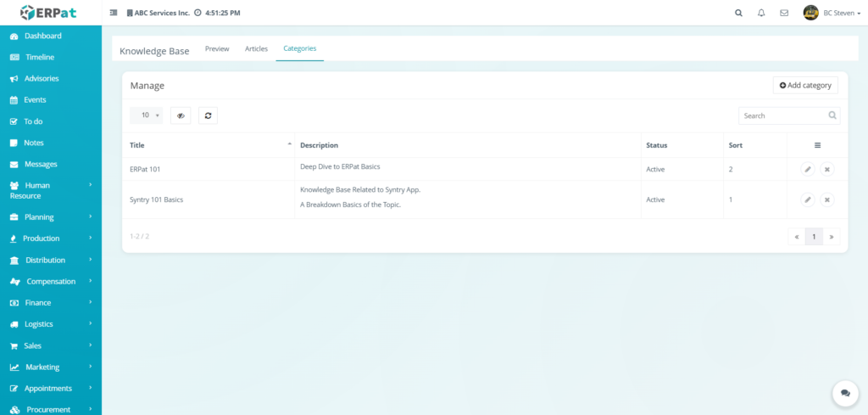Image resolution: width=868 pixels, height=415 pixels.
Task: Select the Categories tab
Action: pos(299,48)
